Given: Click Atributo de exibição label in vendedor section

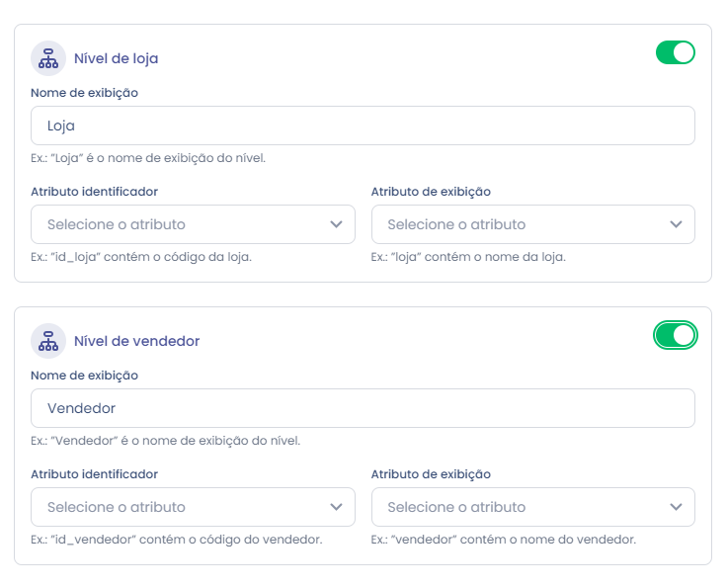Looking at the screenshot, I should (431, 474).
